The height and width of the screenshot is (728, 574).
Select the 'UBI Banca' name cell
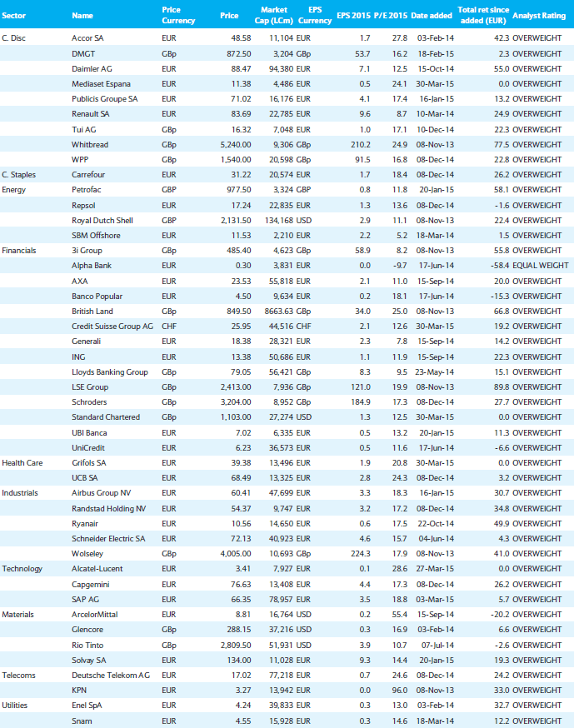coord(89,432)
